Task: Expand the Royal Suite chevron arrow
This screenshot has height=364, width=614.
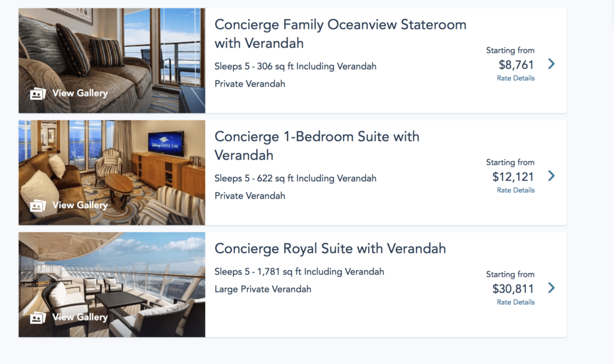Action: [x=551, y=288]
